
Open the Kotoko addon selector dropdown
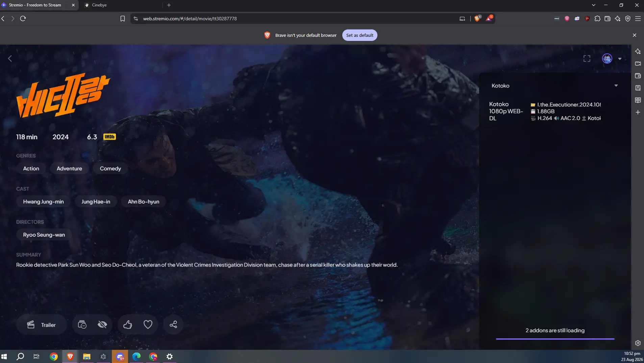pyautogui.click(x=555, y=86)
